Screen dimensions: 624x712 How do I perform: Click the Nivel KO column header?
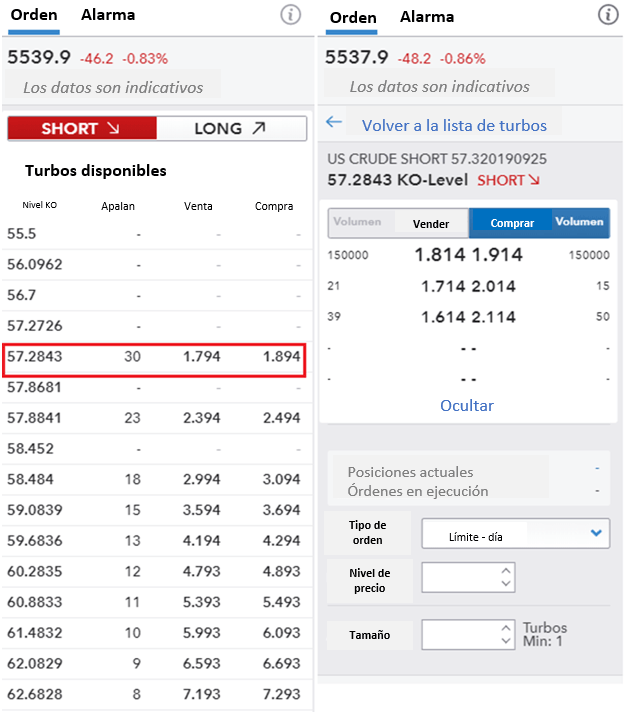[x=40, y=205]
